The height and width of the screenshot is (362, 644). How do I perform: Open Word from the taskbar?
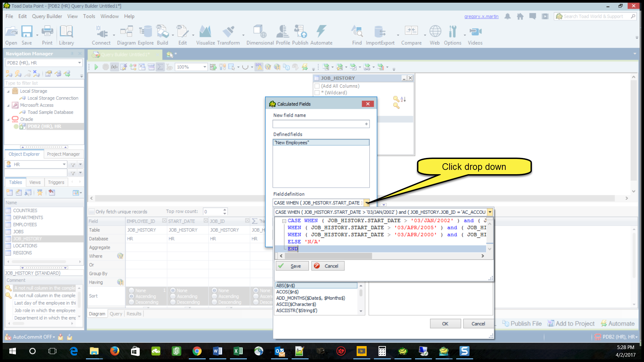point(218,351)
